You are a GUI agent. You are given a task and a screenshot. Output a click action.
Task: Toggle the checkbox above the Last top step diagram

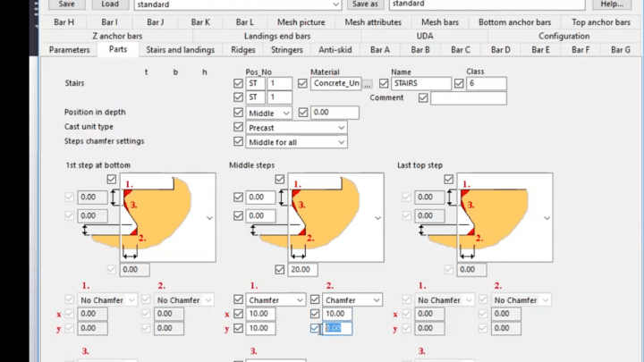pos(448,180)
